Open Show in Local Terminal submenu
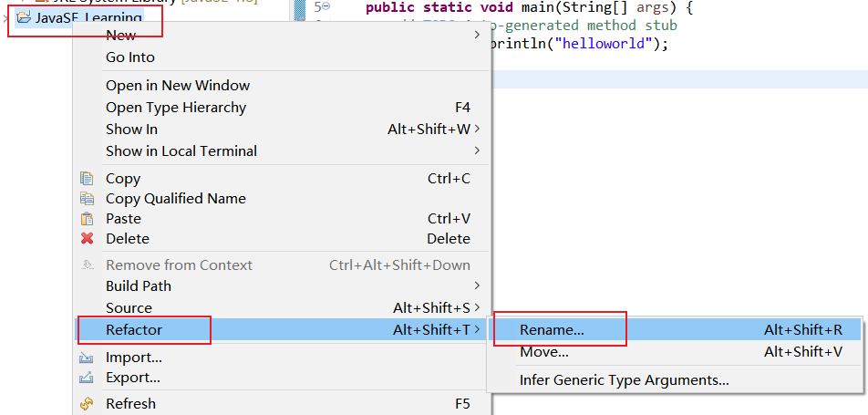 pyautogui.click(x=283, y=150)
